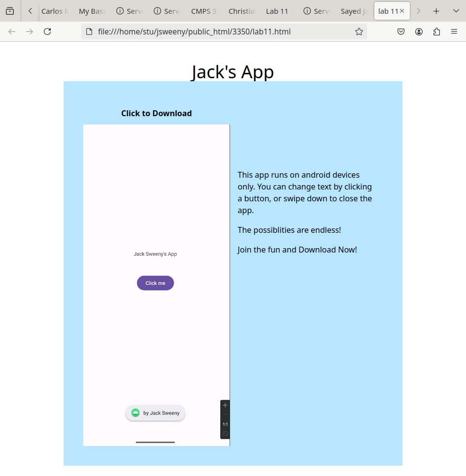The image size is (466, 476).
Task: Open Firefox View from the tab bar
Action: [x=10, y=11]
